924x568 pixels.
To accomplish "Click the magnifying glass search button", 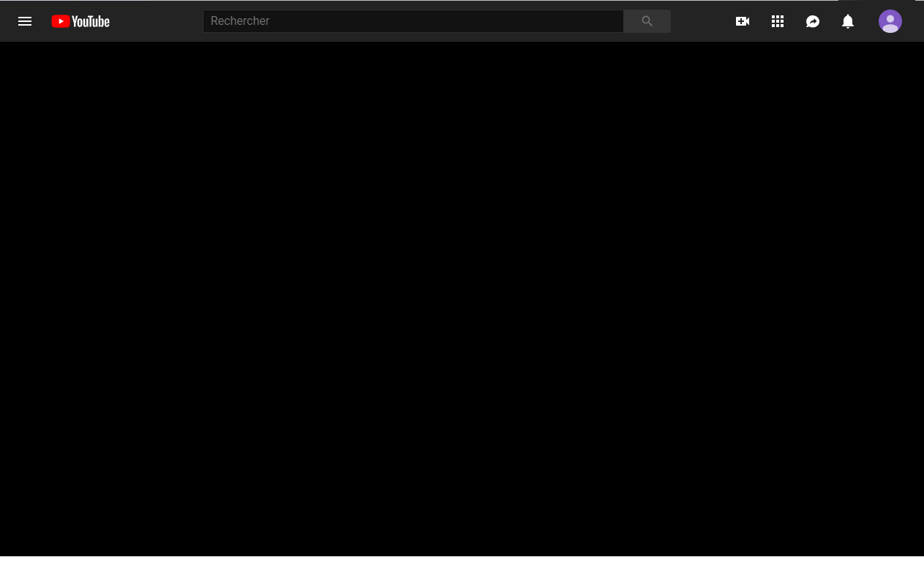I will tap(647, 21).
